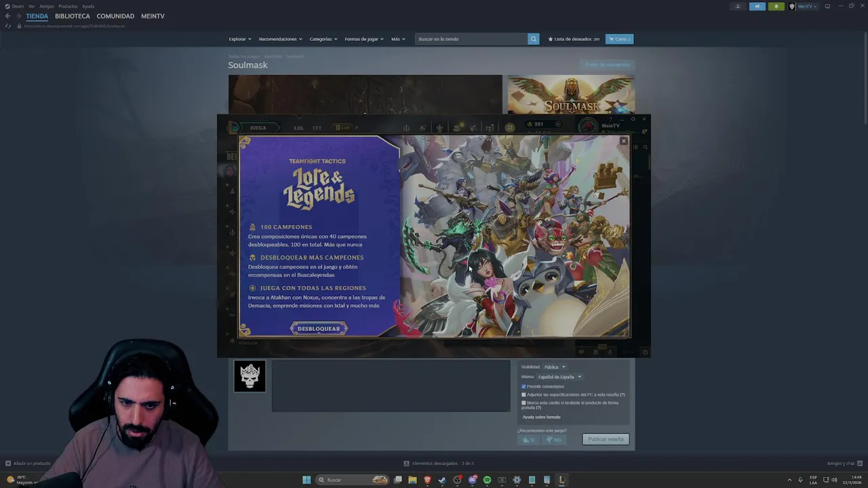Click the gold pass coin icon in the League client
This screenshot has width=868, height=488.
510,127
